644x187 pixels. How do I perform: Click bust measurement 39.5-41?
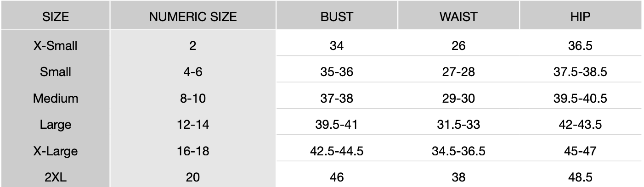point(337,125)
